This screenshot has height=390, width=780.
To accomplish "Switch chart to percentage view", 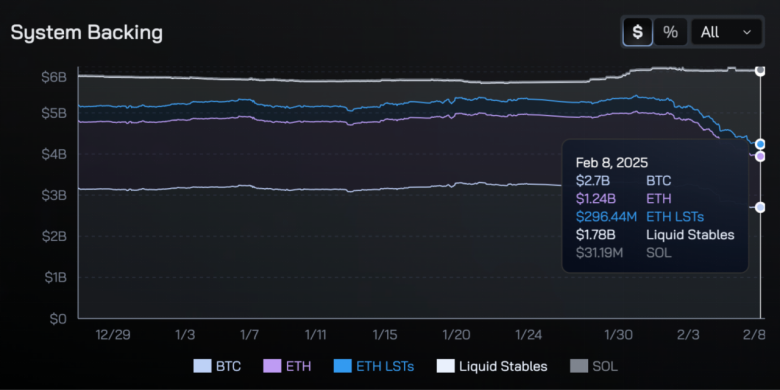I will coord(670,32).
